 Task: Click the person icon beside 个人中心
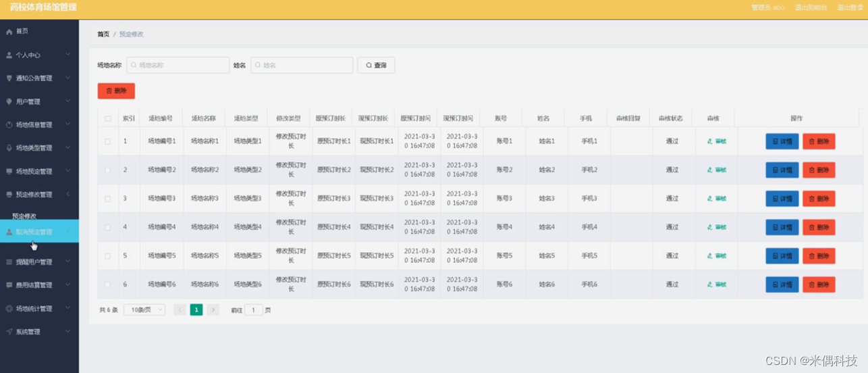pos(9,55)
